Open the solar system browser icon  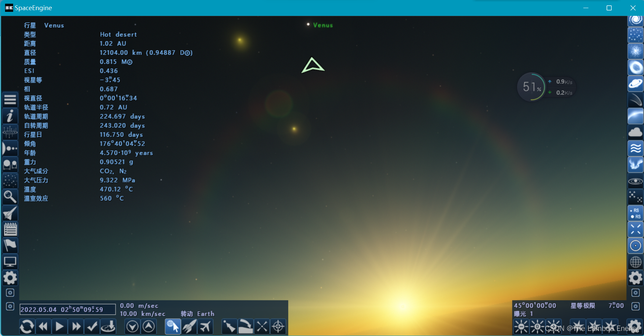point(10,148)
